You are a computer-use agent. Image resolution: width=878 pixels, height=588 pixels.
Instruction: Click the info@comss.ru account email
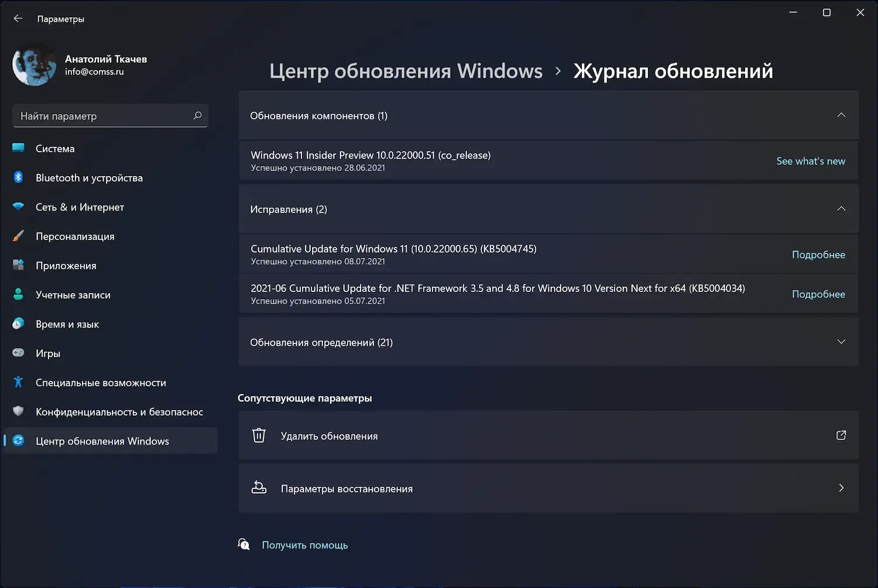click(94, 71)
